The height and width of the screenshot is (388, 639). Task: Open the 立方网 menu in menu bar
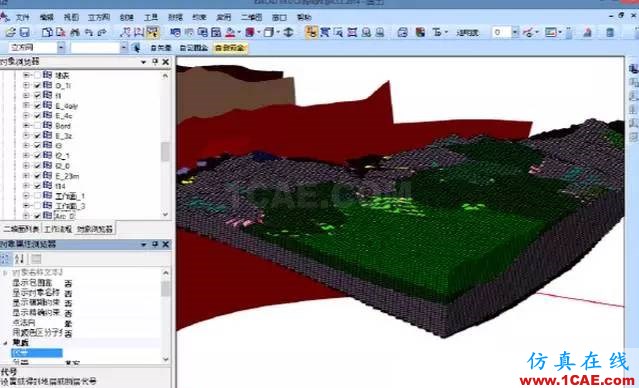[99, 17]
